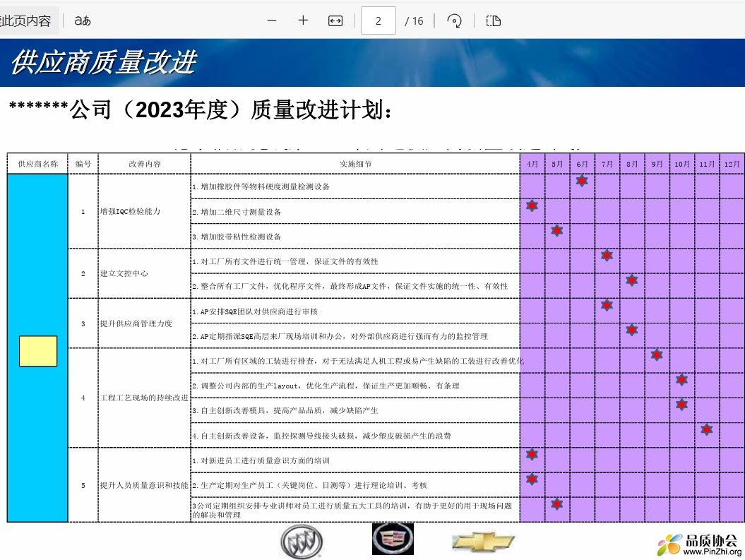Click the cell 提升供应商管理力度
Viewport: 745px width, 560px height.
click(145, 323)
